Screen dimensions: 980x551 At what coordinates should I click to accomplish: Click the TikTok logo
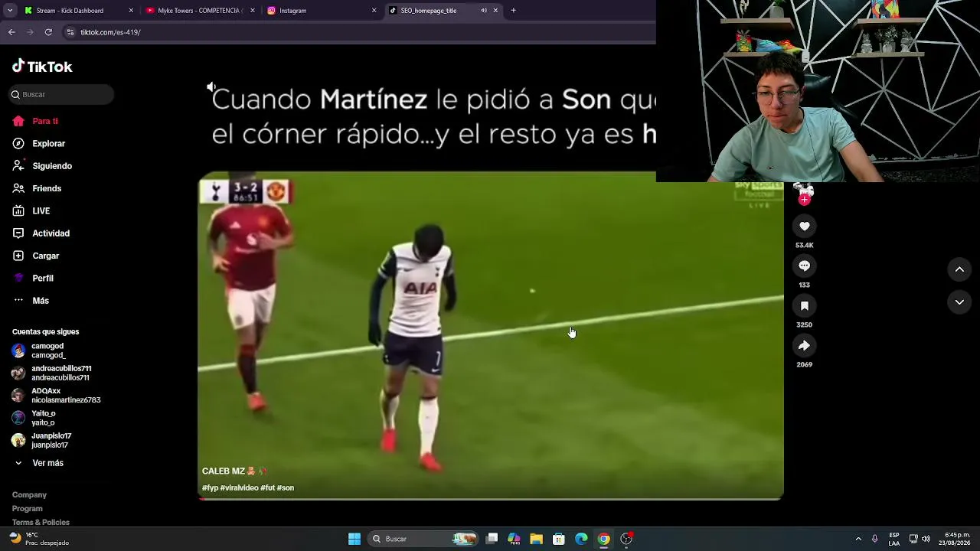(x=42, y=67)
